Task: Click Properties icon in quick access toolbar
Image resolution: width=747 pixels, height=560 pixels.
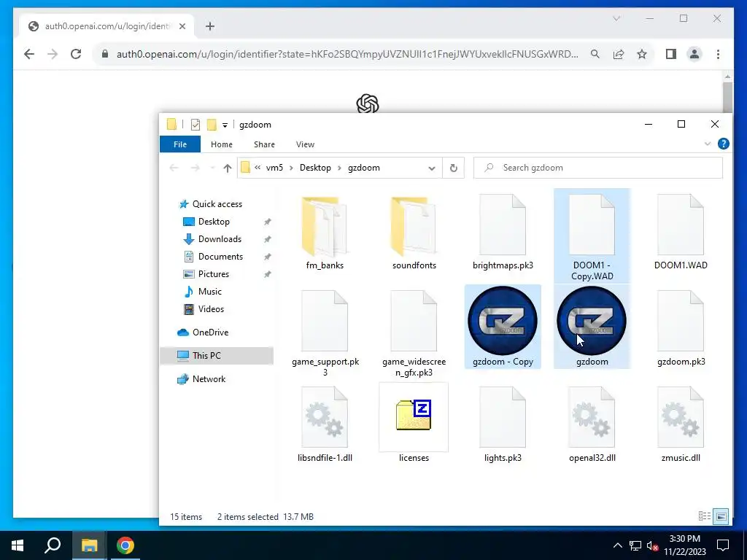Action: coord(196,125)
